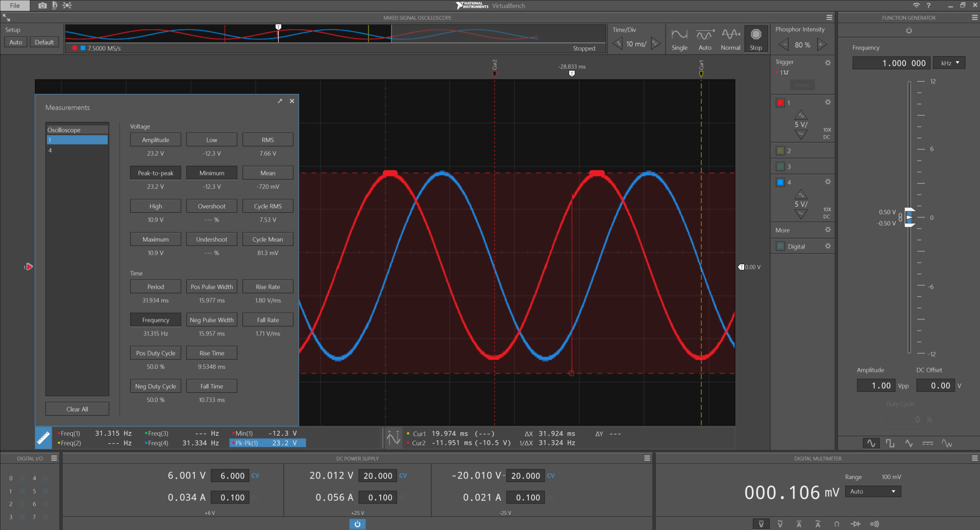Open the Function Generator panel menu
The height and width of the screenshot is (530, 980).
tap(974, 17)
